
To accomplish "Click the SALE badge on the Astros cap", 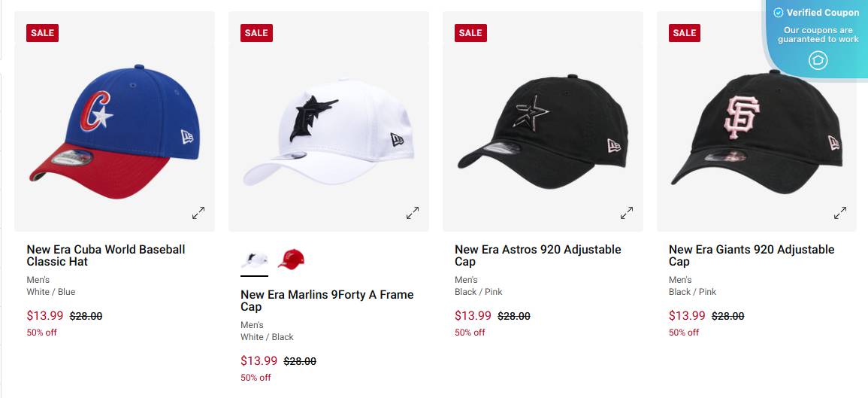I will click(470, 32).
